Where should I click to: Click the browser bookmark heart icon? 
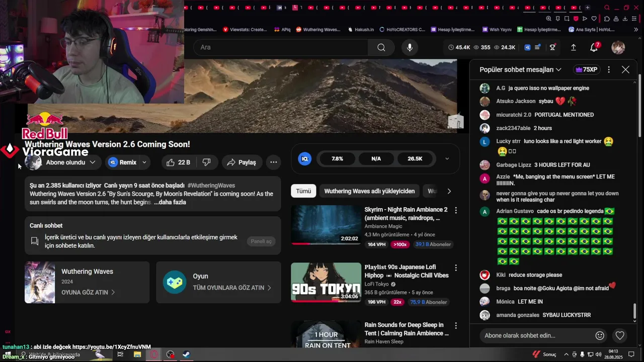594,19
